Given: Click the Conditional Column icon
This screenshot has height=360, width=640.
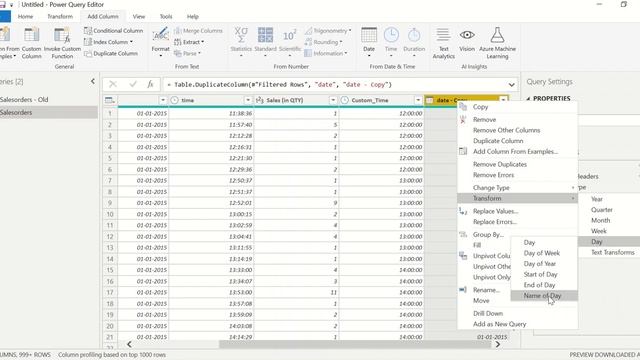Looking at the screenshot, I should click(x=88, y=31).
